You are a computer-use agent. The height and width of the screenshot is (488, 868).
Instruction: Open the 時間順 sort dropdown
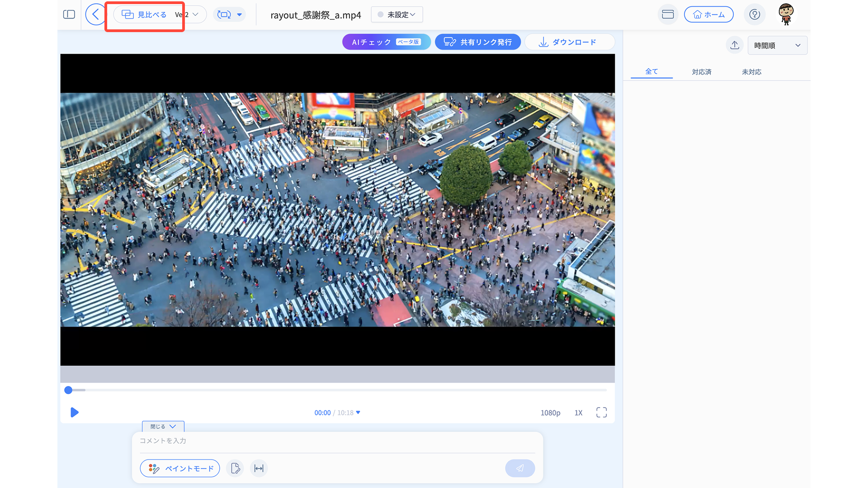777,45
